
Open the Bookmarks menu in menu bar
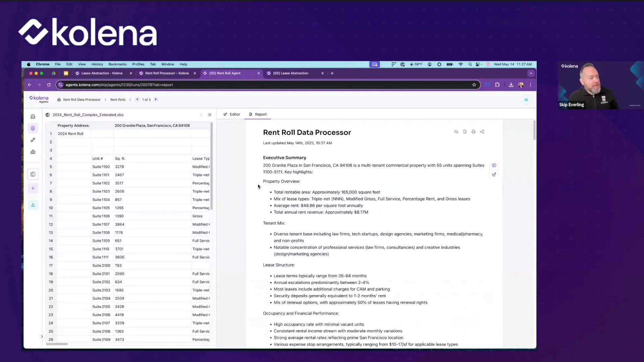pyautogui.click(x=117, y=64)
